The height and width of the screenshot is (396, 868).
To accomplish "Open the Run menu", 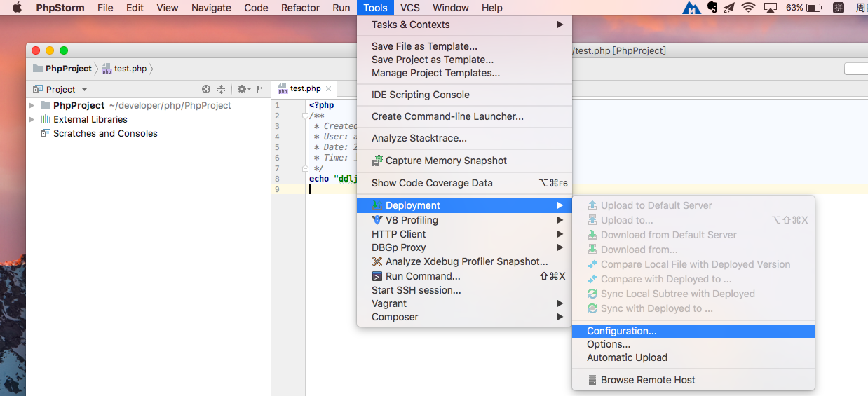I will pos(341,8).
